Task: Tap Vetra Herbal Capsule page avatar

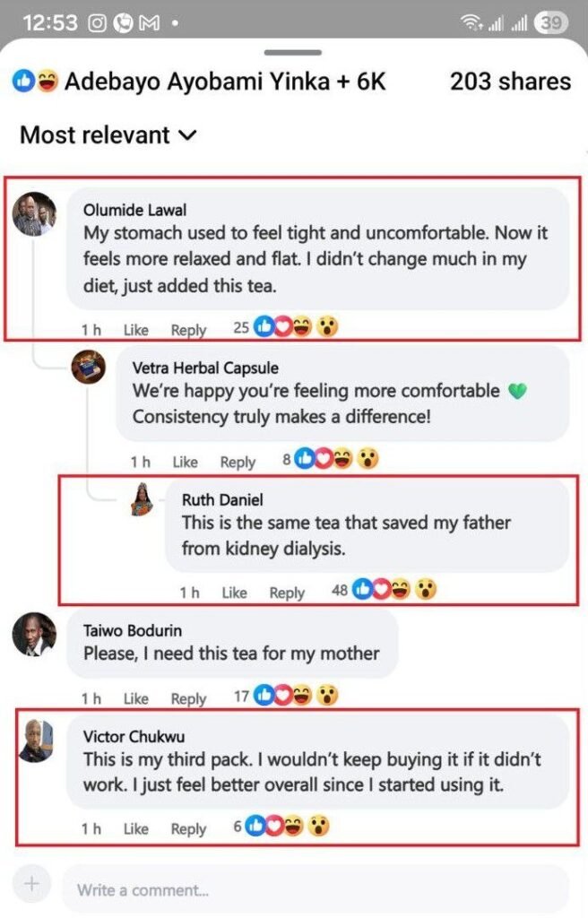Action: (x=89, y=367)
